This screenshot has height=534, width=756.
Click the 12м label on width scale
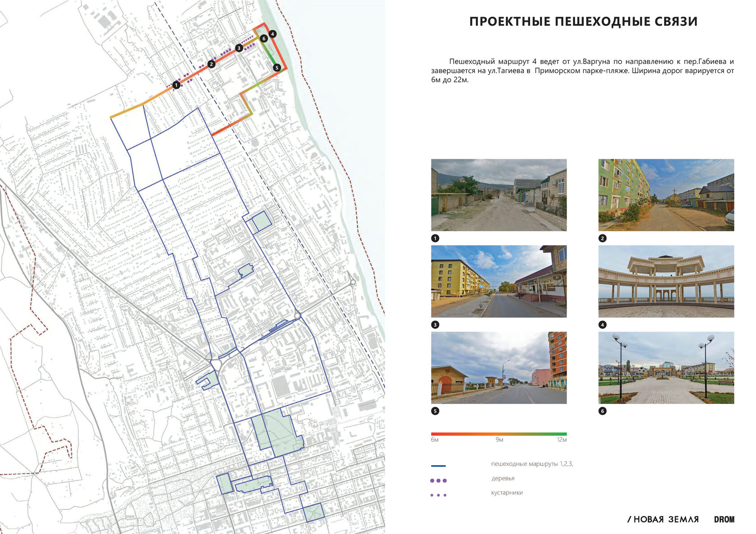coord(562,440)
